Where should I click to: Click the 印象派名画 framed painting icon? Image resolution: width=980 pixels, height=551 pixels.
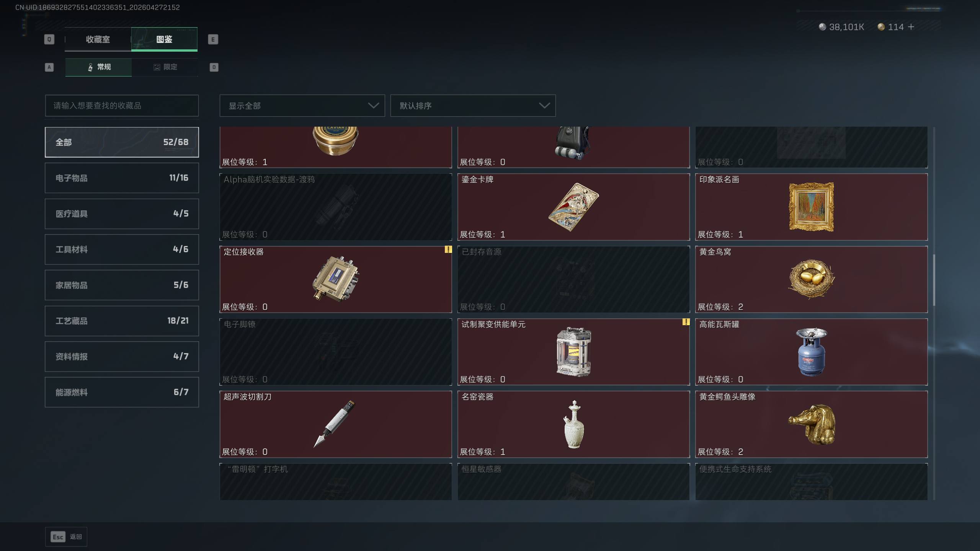(811, 207)
